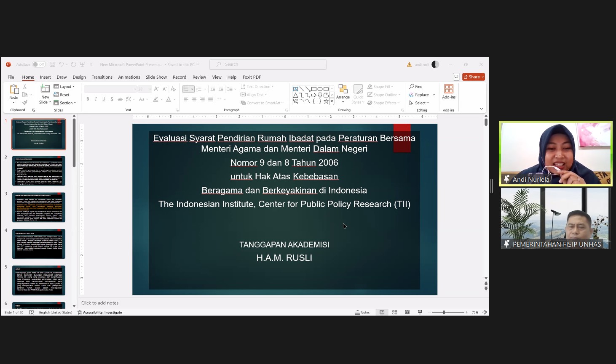Screen dimensions: 616x364
Task: Open the Transitions tab
Action: [x=102, y=77]
